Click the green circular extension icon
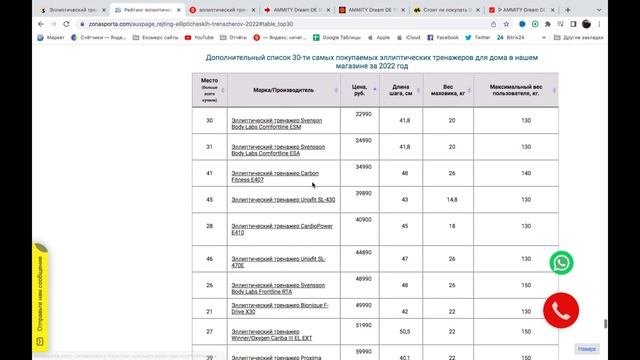Screen dimensions: 640x360 535,24
